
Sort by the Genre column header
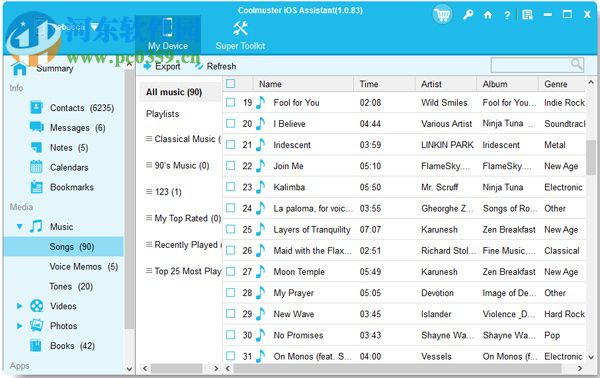(x=562, y=84)
